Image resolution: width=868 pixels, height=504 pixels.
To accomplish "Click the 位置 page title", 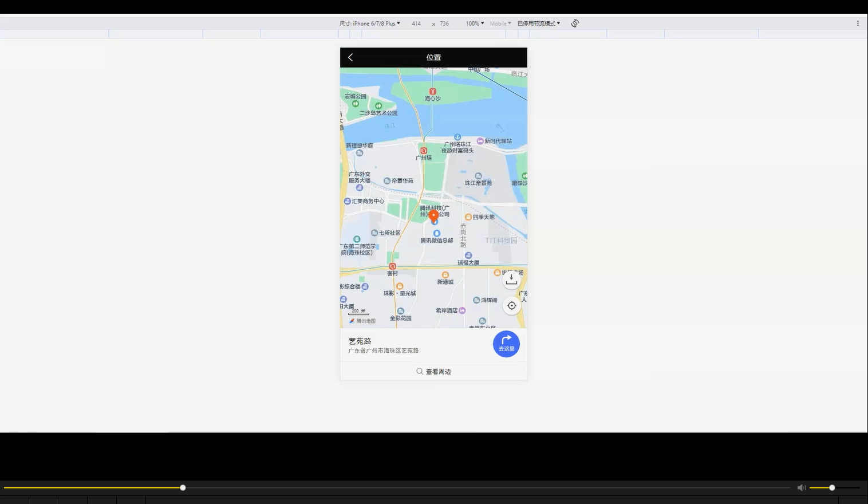I will point(433,57).
